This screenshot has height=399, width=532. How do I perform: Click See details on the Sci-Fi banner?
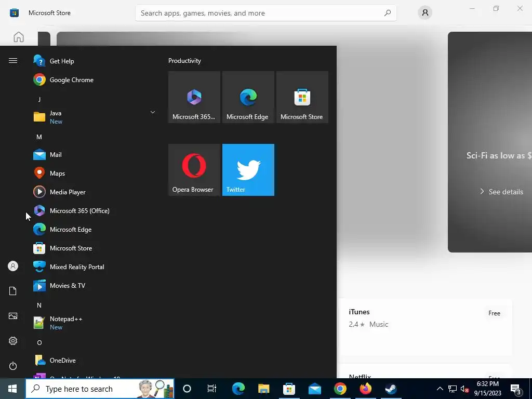point(502,192)
